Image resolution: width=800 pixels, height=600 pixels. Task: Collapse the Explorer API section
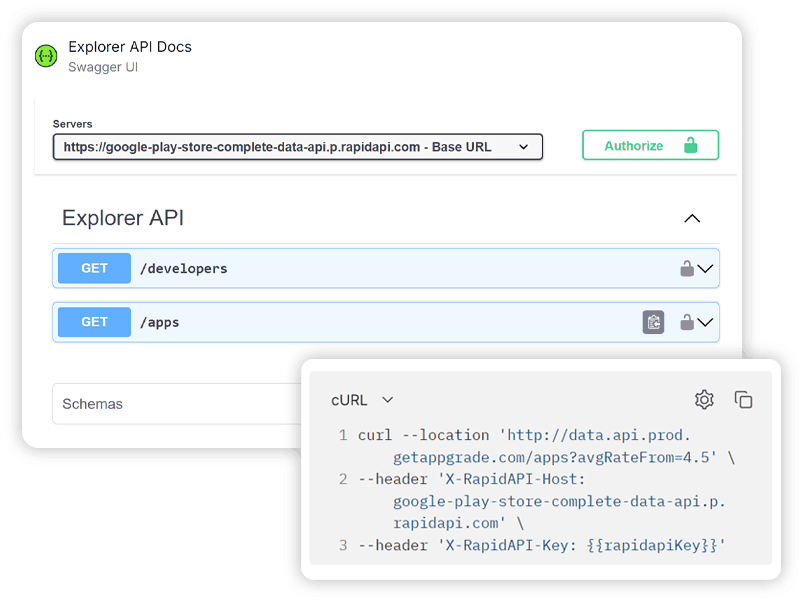pos(692,218)
